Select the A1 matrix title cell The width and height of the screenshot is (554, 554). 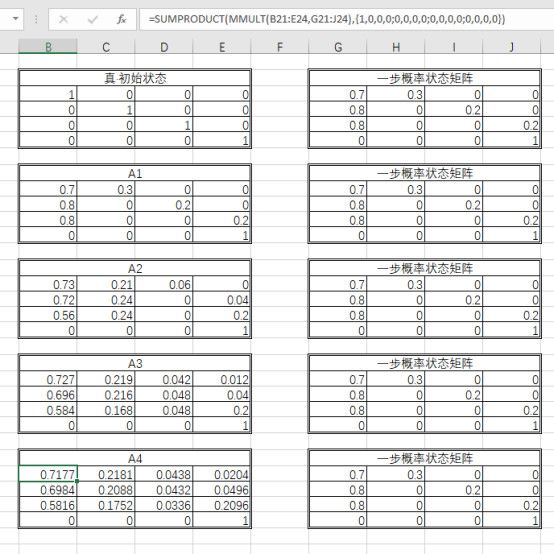point(135,173)
